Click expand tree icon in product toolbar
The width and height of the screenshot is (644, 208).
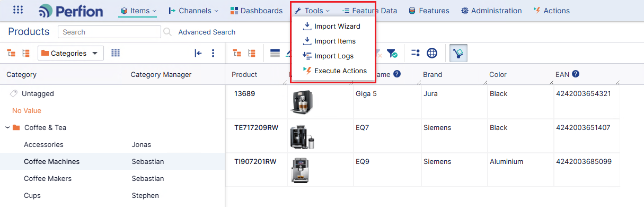(x=237, y=53)
